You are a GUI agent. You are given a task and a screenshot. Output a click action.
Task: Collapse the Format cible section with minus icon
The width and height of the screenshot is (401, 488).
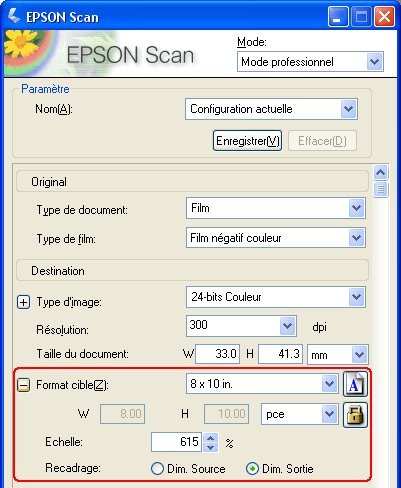coord(23,385)
